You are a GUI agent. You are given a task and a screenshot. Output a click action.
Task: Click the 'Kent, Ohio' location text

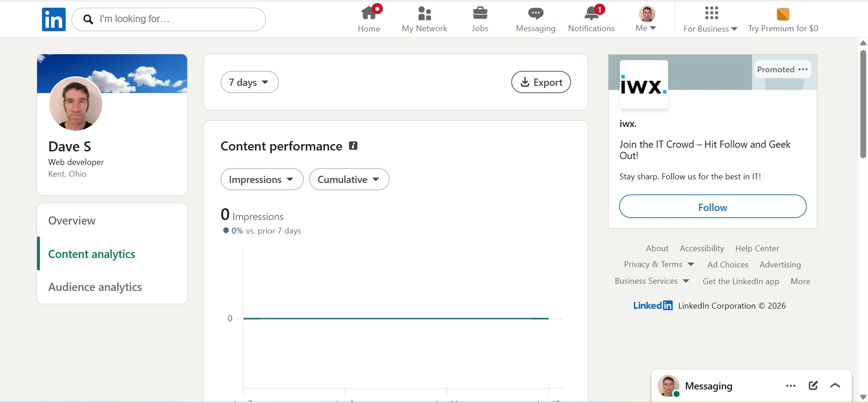point(67,174)
